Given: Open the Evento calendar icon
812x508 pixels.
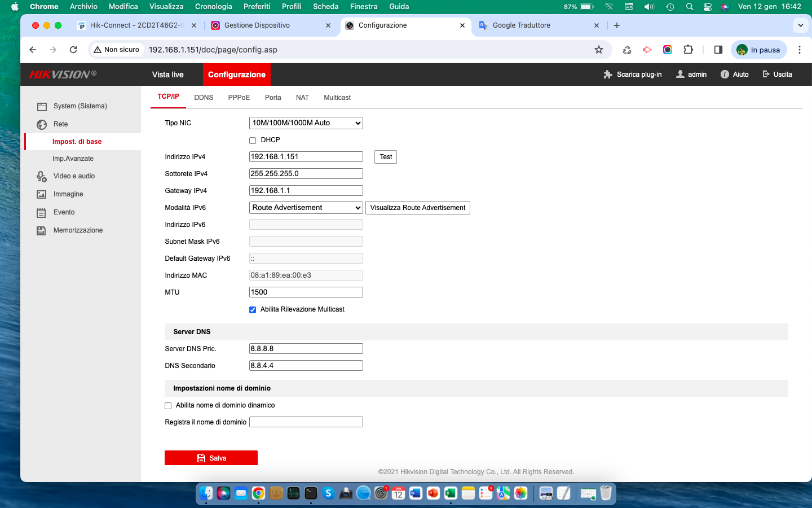Looking at the screenshot, I should pos(42,213).
